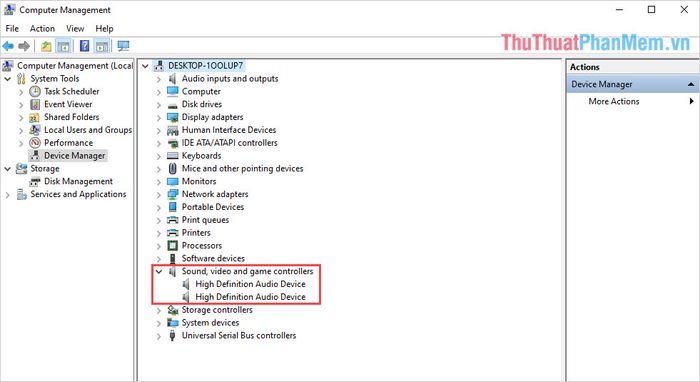Image resolution: width=700 pixels, height=382 pixels.
Task: Click the Local Users and Groups icon
Action: point(35,130)
